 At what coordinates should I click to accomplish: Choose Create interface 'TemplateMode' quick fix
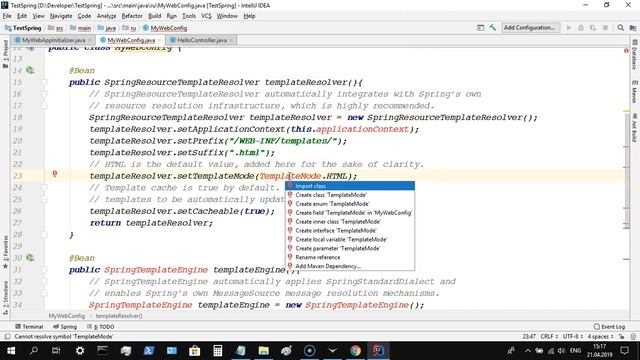350,231
